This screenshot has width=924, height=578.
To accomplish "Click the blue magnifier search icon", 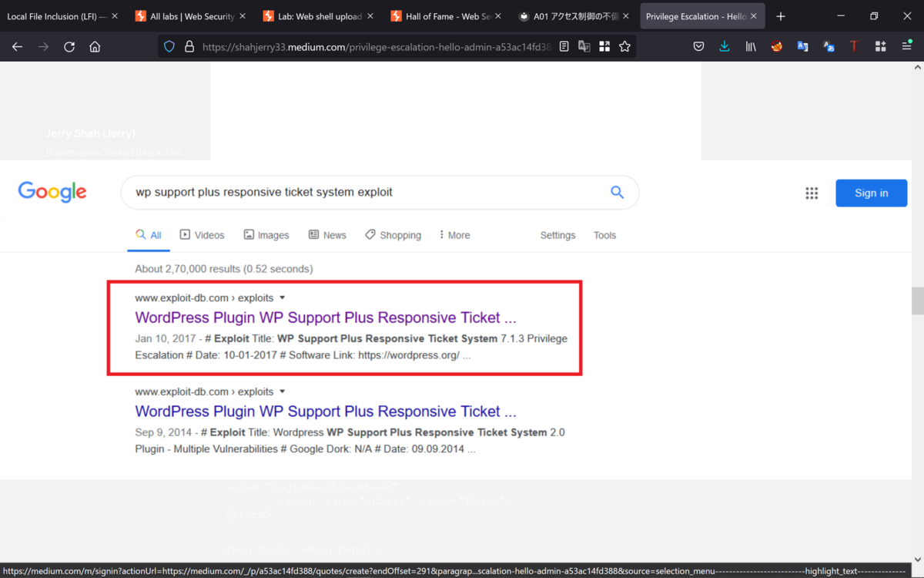I will click(x=617, y=192).
